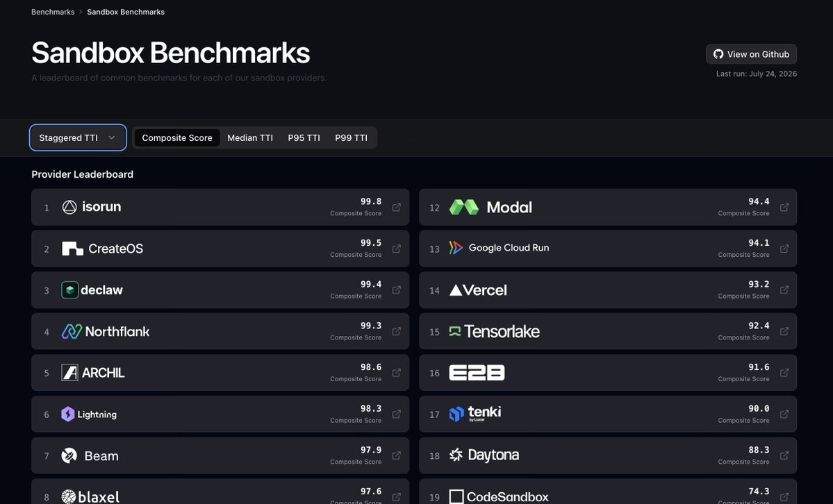Open external link icon for isorun
Image resolution: width=833 pixels, height=504 pixels.
[396, 207]
